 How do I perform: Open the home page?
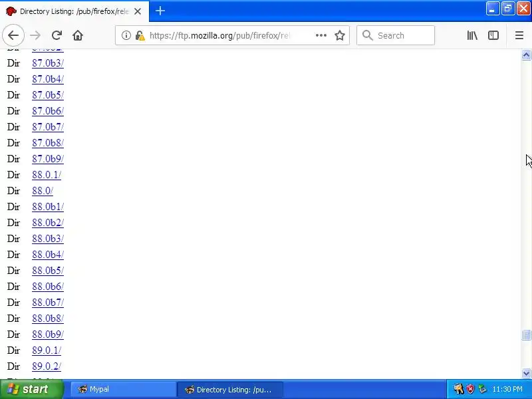78,35
